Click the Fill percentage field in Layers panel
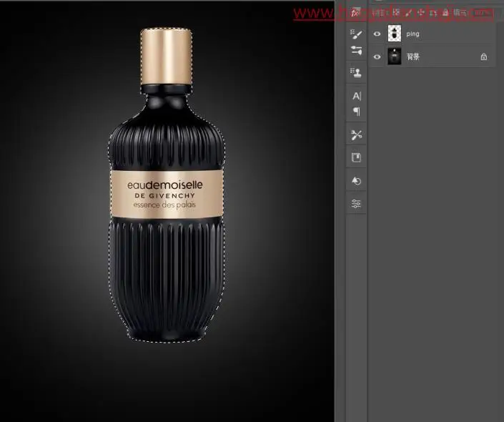504x422 pixels. pos(483,13)
